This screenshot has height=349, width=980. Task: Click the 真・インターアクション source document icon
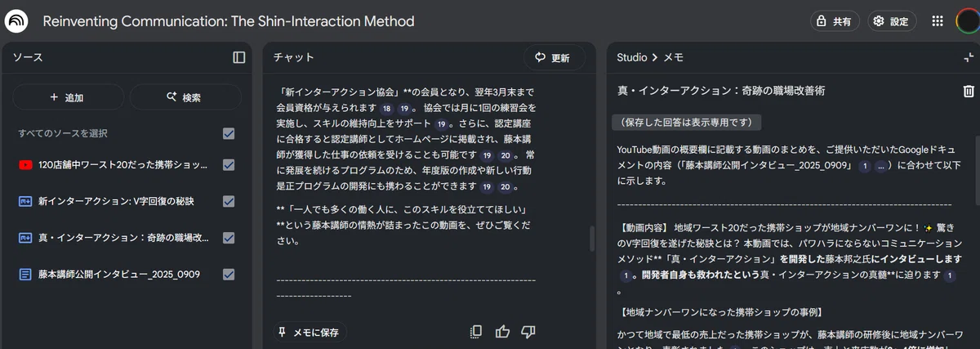click(25, 238)
